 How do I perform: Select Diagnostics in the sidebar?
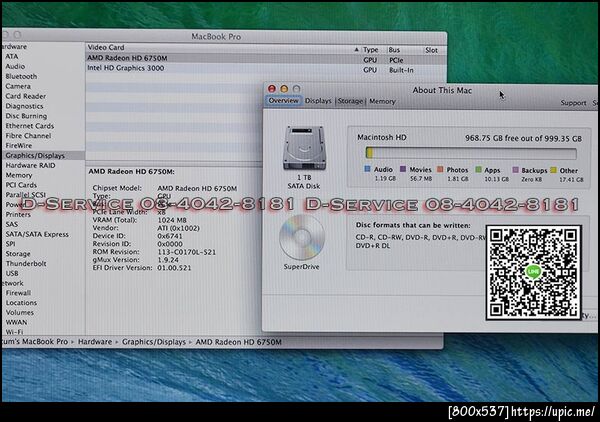point(24,106)
